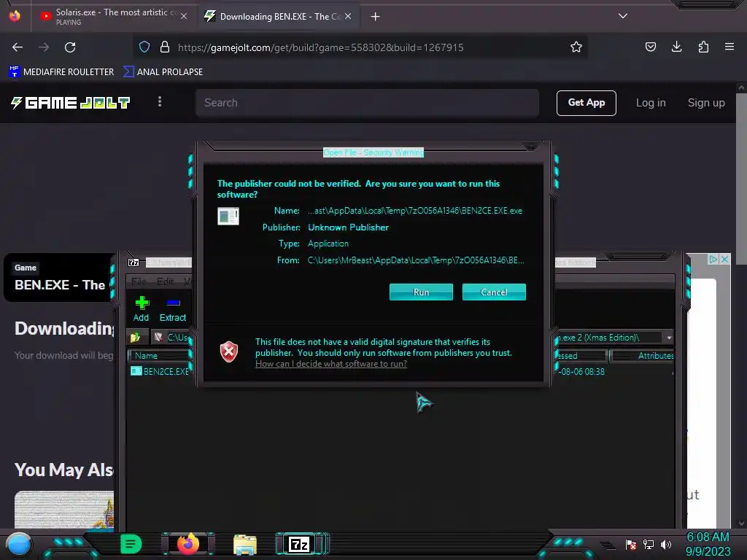Click the Action Center flag tray icon
The image size is (747, 560).
click(x=631, y=544)
